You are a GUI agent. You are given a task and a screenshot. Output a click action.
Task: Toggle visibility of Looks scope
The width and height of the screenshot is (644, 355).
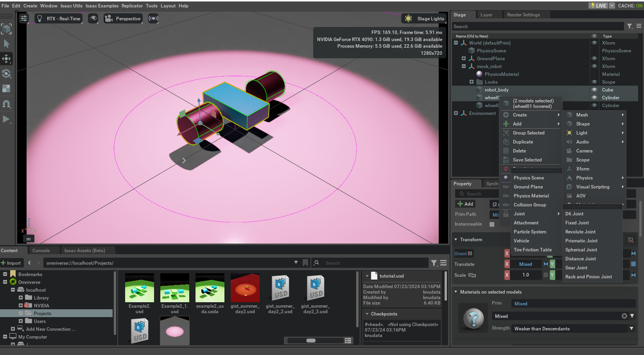(x=594, y=82)
